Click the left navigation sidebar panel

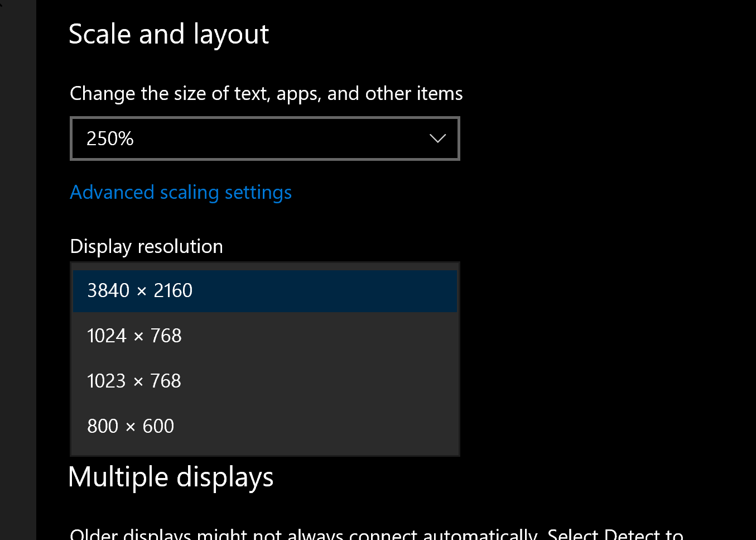tap(18, 268)
